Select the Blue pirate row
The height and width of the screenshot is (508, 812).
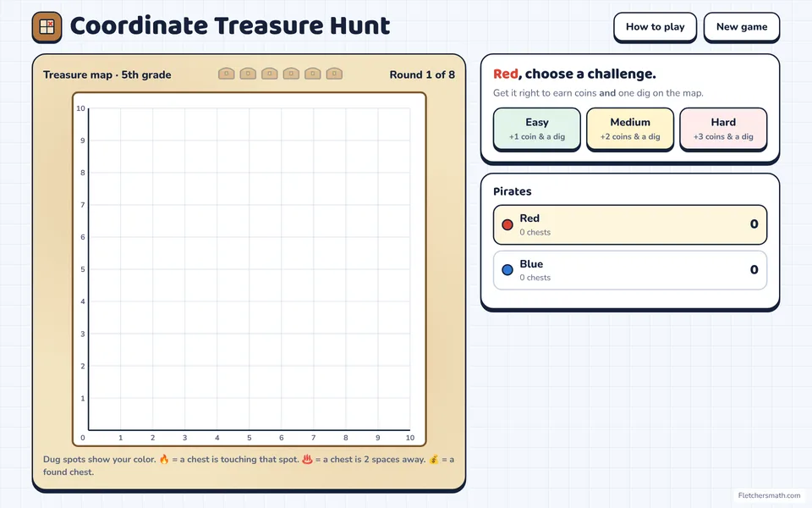click(630, 270)
